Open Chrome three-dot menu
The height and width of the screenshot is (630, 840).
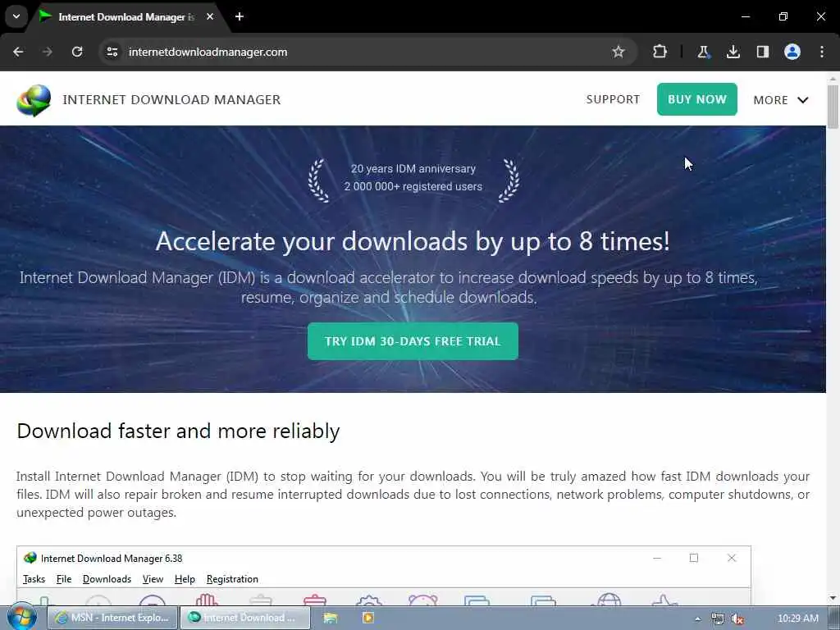(x=822, y=52)
